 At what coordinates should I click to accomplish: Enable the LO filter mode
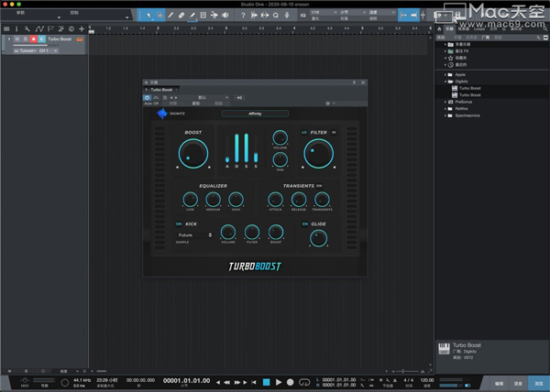(303, 133)
